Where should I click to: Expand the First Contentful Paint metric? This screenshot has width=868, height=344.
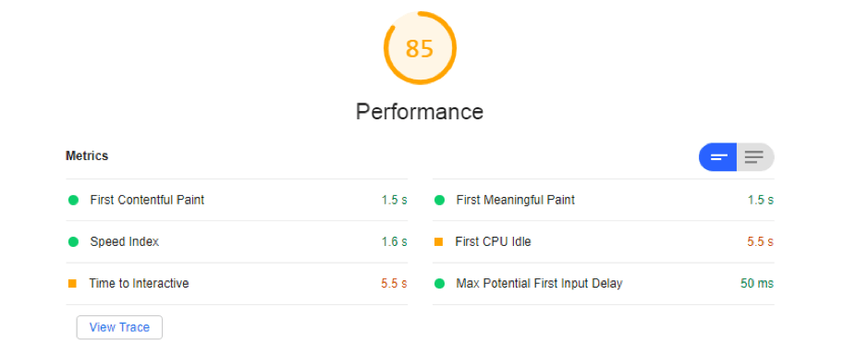[237, 200]
